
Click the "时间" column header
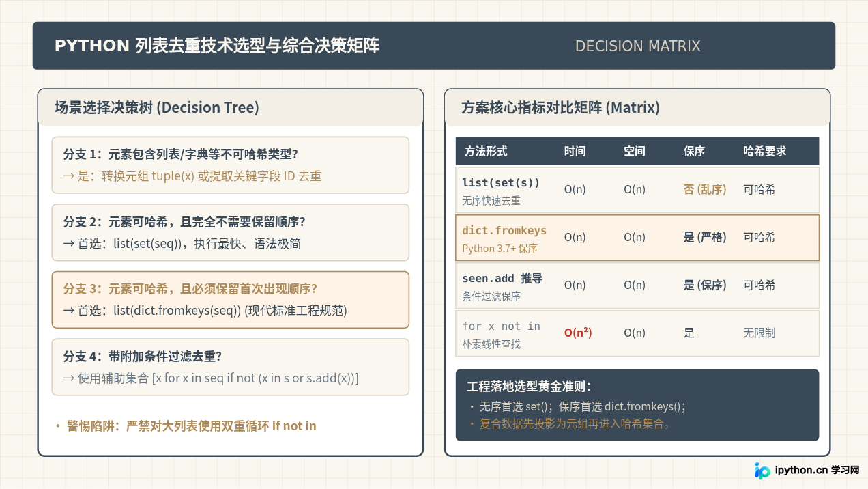click(575, 151)
